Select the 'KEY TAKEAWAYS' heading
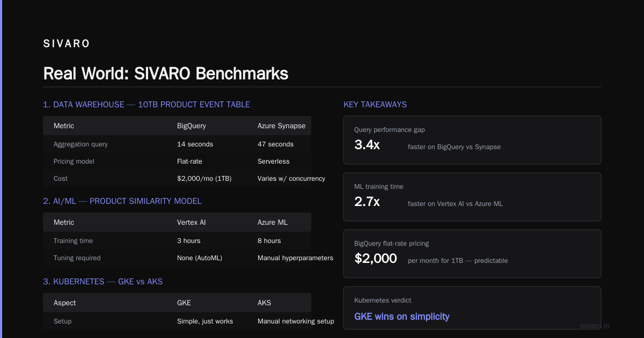This screenshot has height=338, width=644. [x=375, y=105]
